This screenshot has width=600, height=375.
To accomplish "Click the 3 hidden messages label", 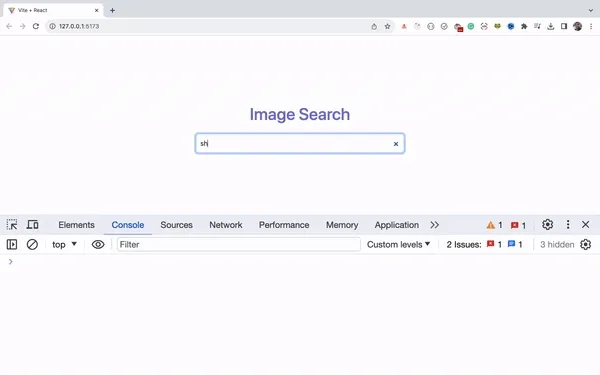I will click(557, 245).
